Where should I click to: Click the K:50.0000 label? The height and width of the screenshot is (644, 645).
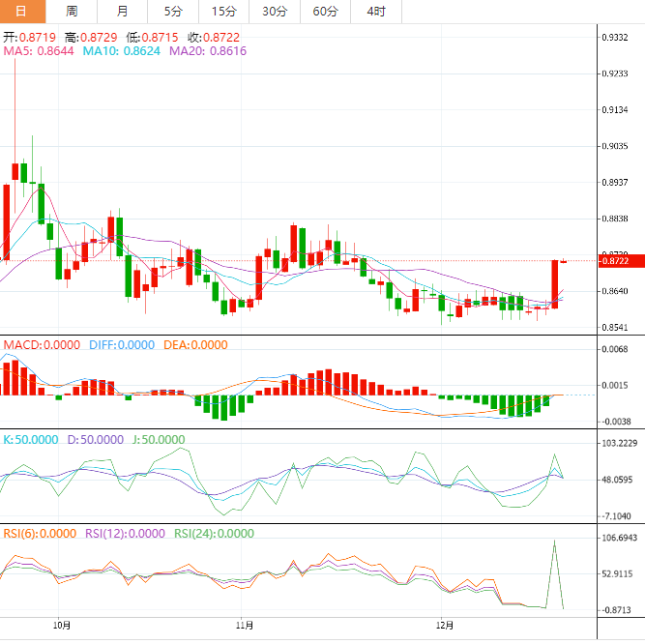pos(31,440)
